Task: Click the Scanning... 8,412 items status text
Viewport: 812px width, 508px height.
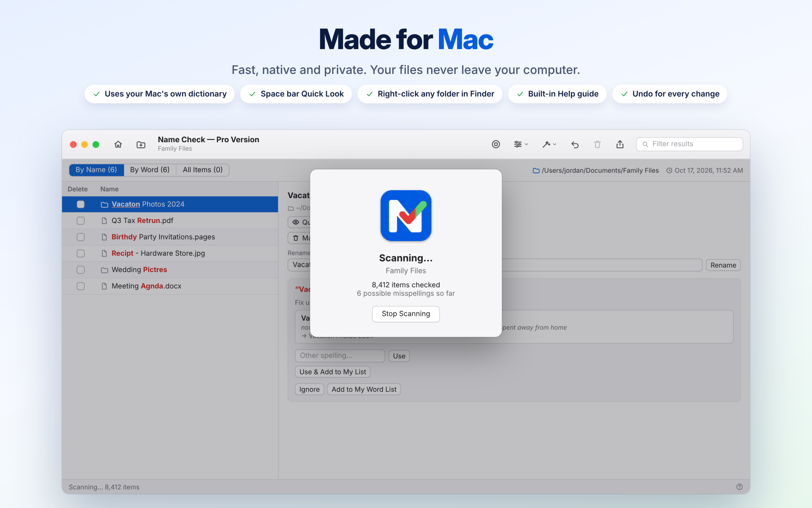Action: tap(104, 487)
